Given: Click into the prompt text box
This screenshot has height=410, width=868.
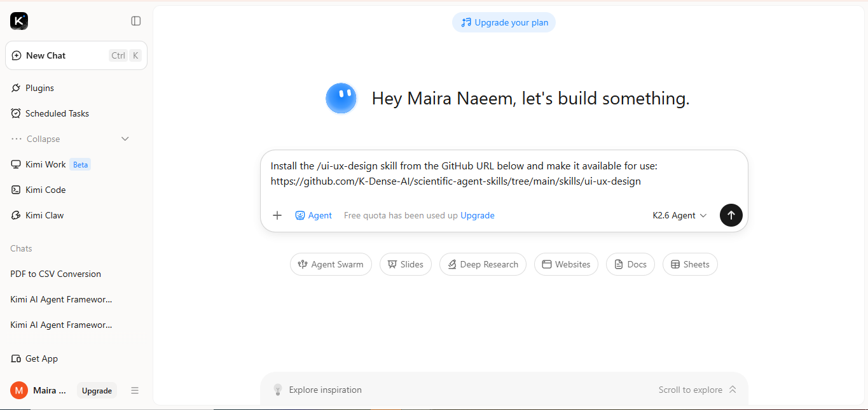Looking at the screenshot, I should [504, 173].
